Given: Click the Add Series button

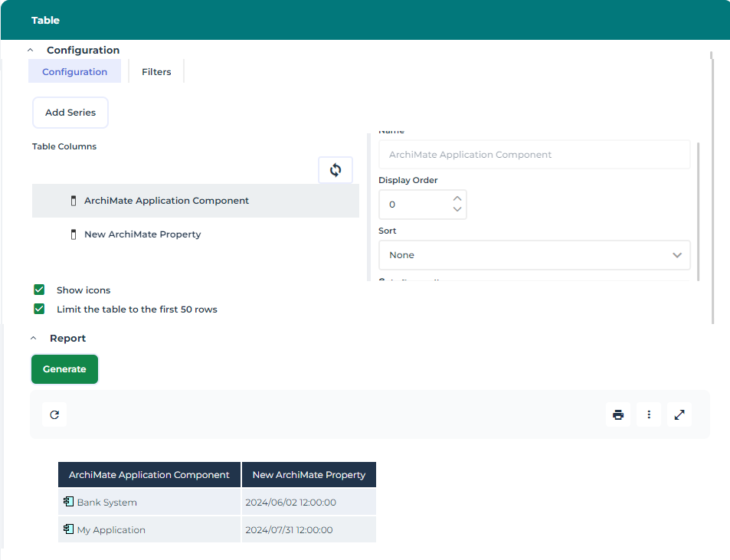Looking at the screenshot, I should [70, 113].
